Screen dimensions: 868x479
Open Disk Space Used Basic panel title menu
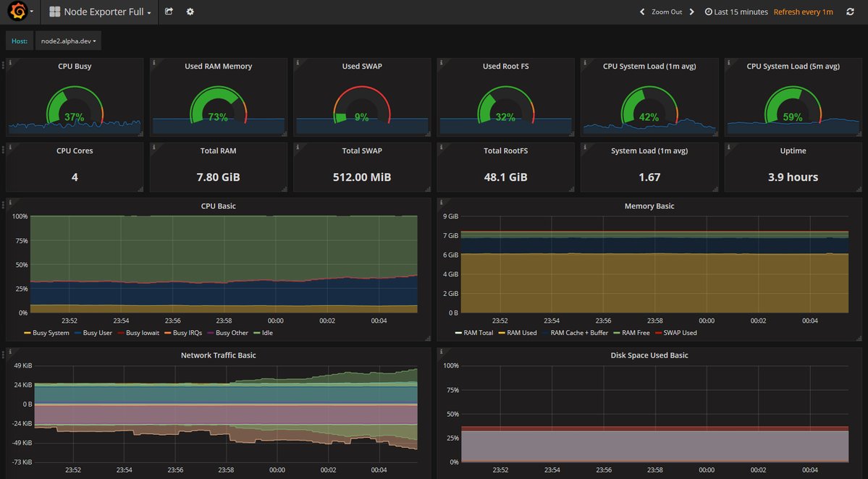[x=649, y=356]
